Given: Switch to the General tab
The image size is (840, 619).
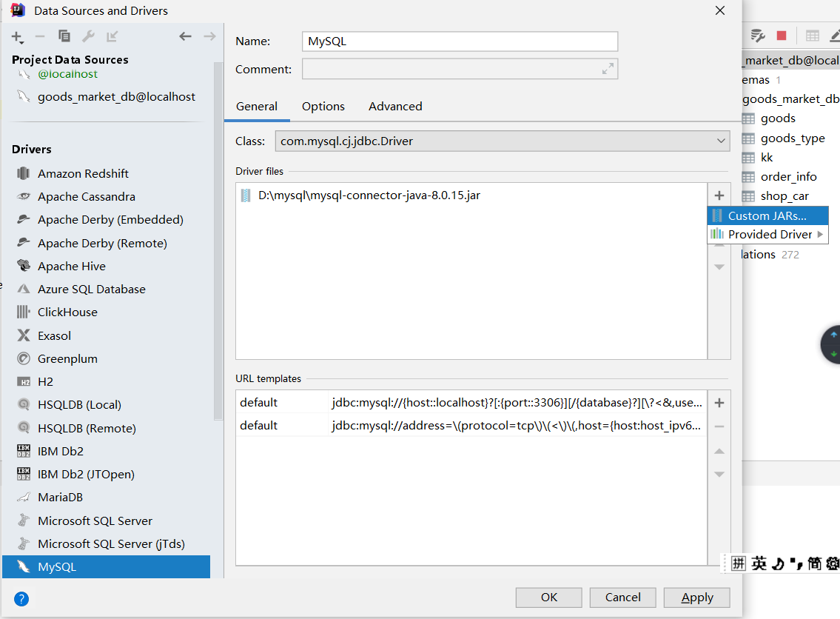Looking at the screenshot, I should (x=257, y=106).
